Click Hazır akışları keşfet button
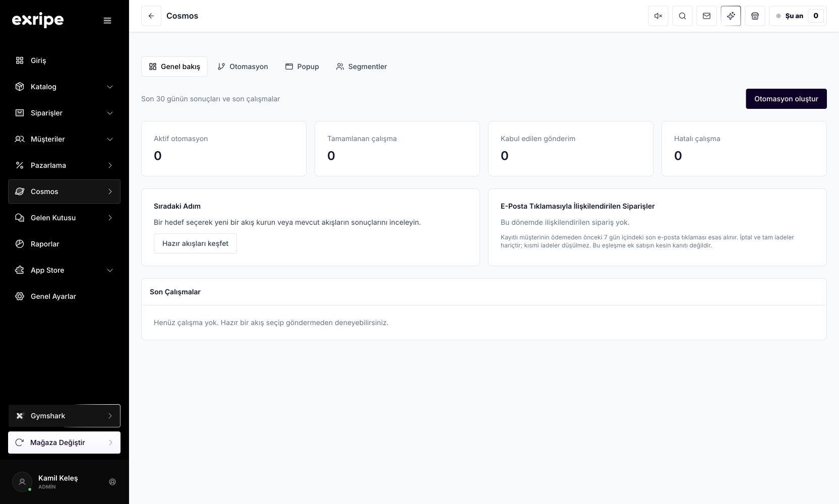The width and height of the screenshot is (839, 504). tap(195, 243)
